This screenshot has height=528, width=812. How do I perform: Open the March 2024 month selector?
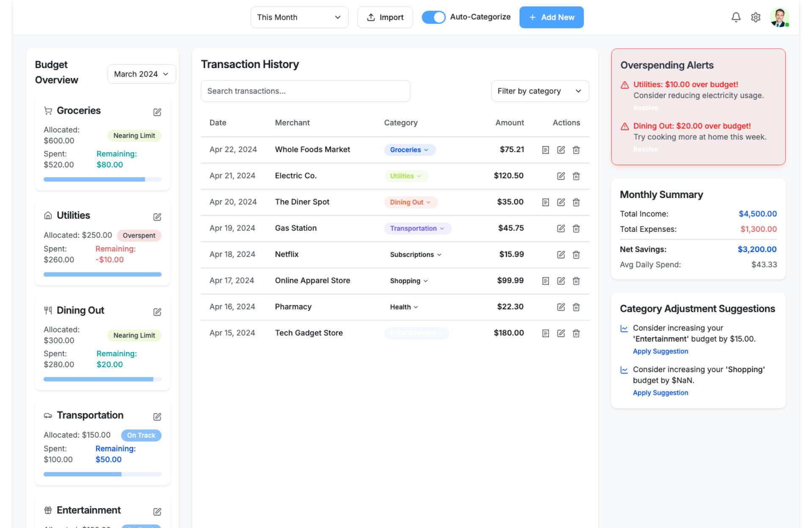click(141, 74)
